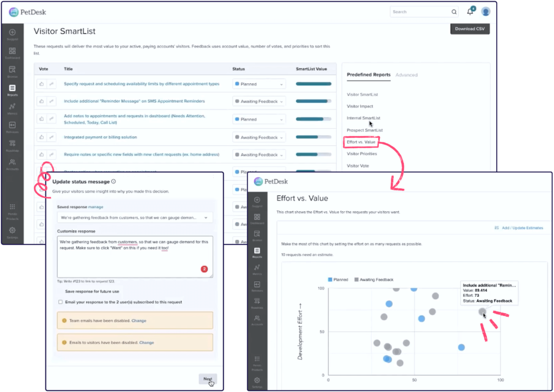Select Internal SmartList report
Screen dimensions: 554x392
[363, 118]
